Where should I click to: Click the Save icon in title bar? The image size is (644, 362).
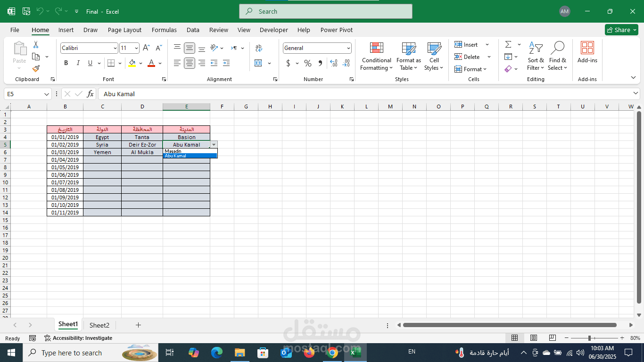pos(26,11)
